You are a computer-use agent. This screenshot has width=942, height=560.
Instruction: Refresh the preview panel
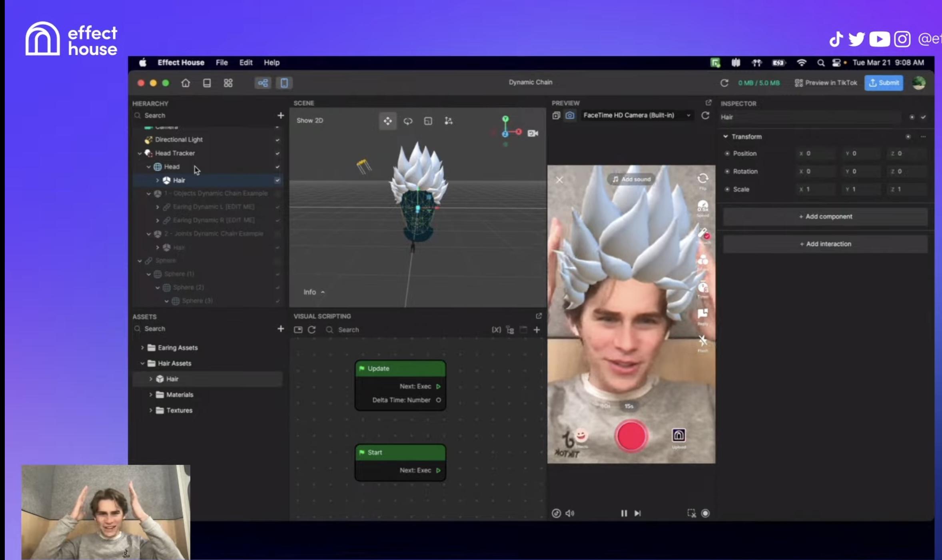(x=705, y=116)
